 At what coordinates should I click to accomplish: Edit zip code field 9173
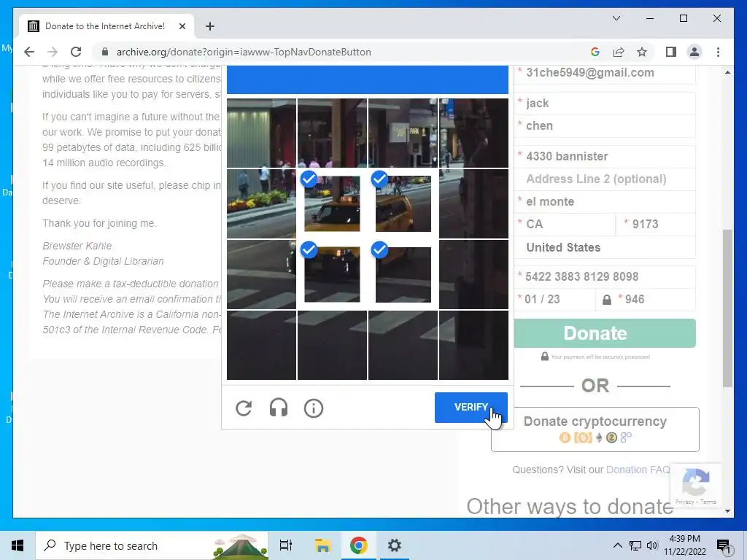point(656,225)
